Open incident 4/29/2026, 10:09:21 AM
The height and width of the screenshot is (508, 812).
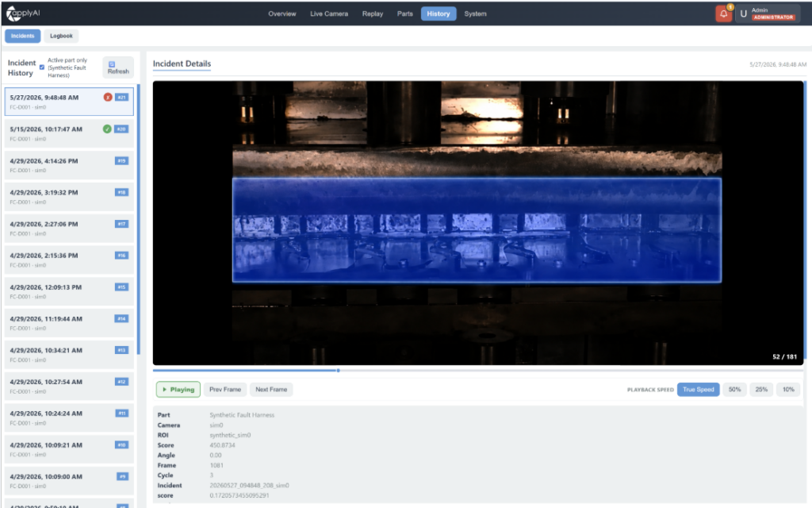69,449
